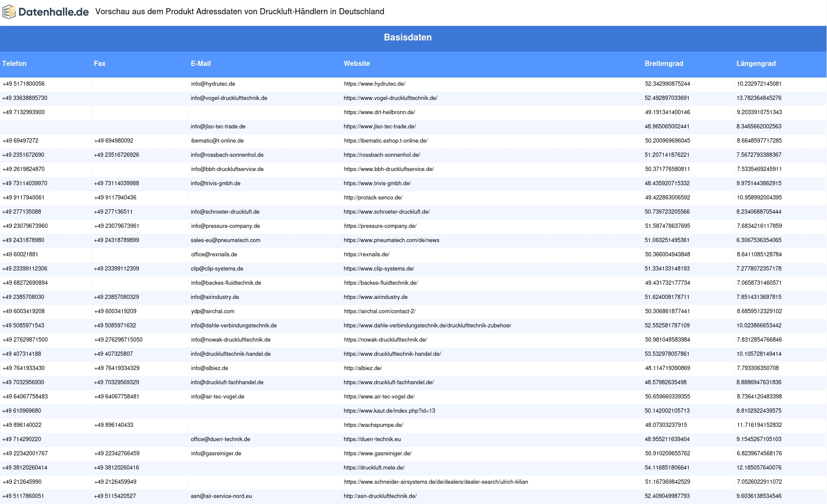
Task: Select phone number +49 7132993900
Action: (24, 112)
